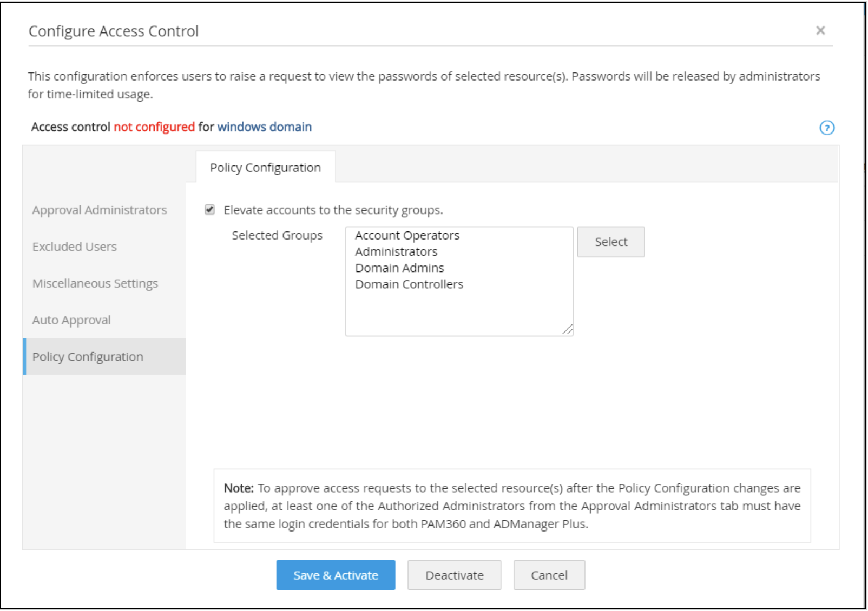Screen dimensions: 868x611
Task: Click the Configure Access Control dialog title
Action: pyautogui.click(x=114, y=31)
